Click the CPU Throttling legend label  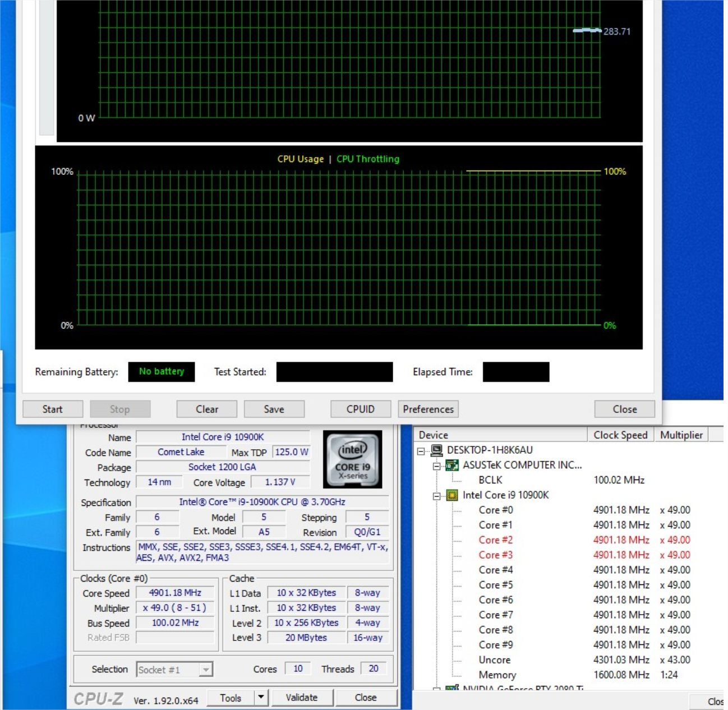pos(368,159)
